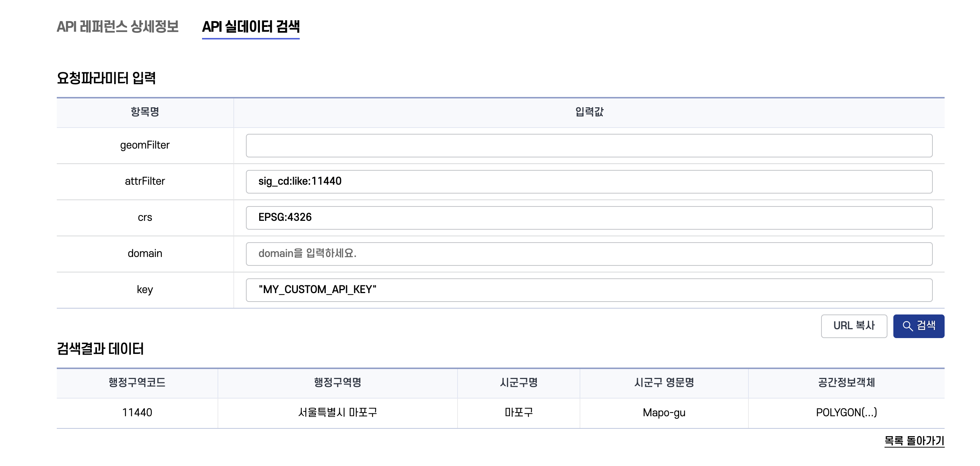Select the POLYGON(...) cell
Image resolution: width=980 pixels, height=466 pixels.
coord(847,413)
